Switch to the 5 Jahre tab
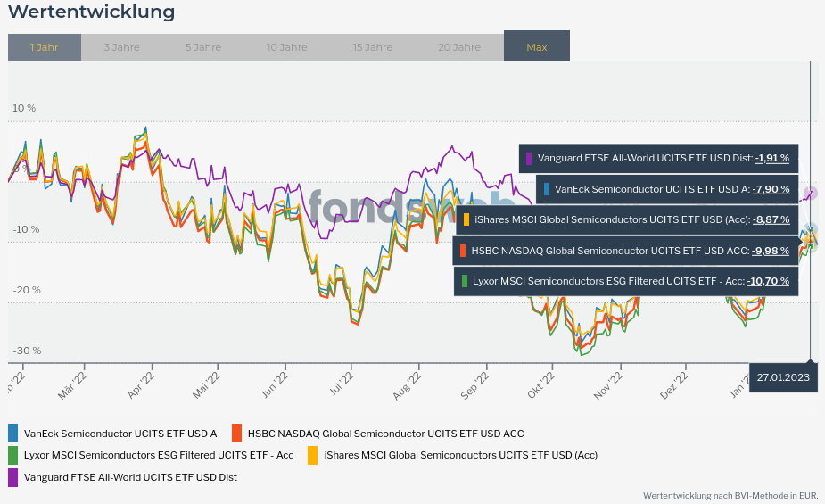825x504 pixels. pyautogui.click(x=203, y=47)
